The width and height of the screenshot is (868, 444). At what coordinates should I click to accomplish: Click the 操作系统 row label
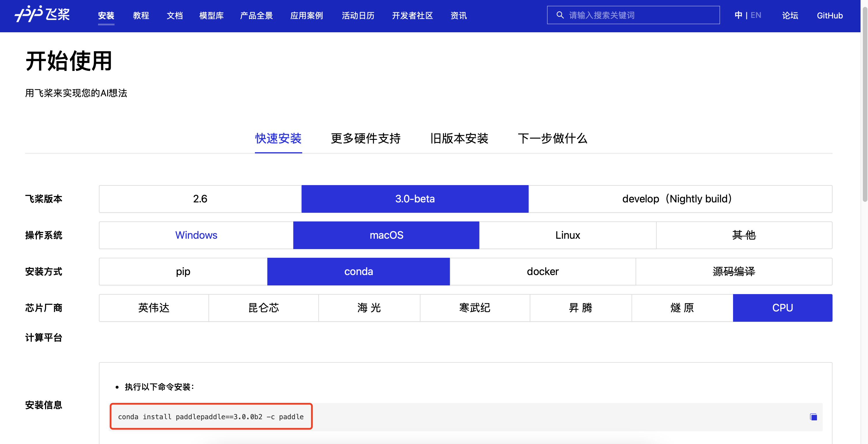(x=44, y=235)
